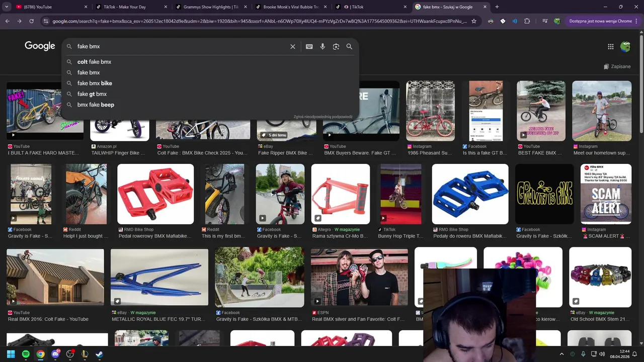
Task: Select the 'fake bmx bike' suggestion
Action: point(95,83)
